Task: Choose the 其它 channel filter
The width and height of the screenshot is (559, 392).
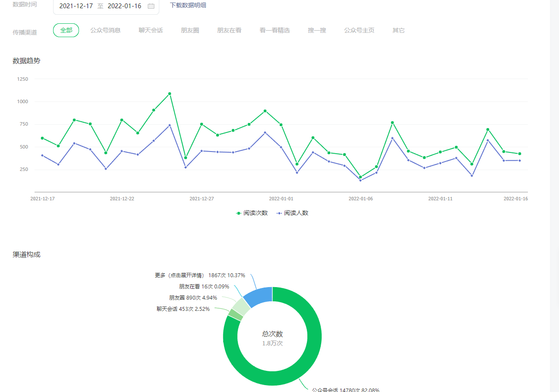Action: coord(398,30)
